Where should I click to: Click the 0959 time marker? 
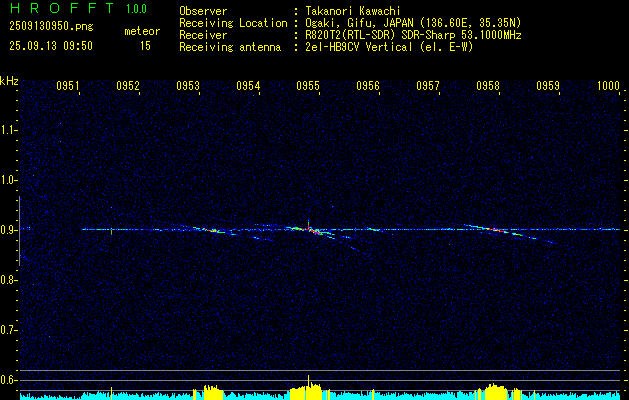point(548,85)
